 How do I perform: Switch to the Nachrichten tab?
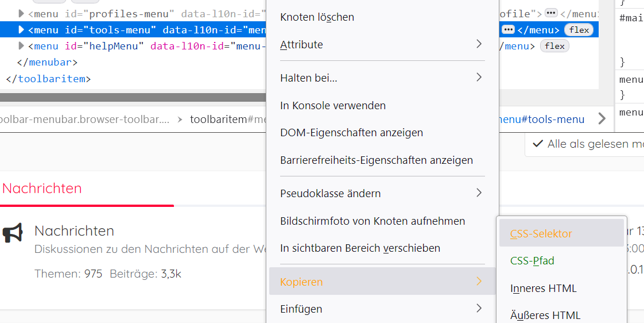(42, 189)
